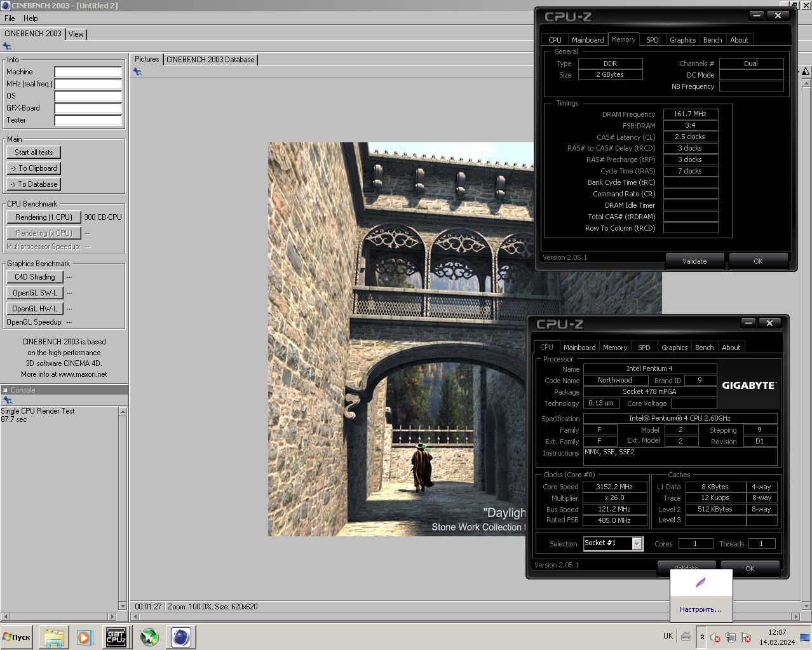Click OK in the Memory CPU-Z window
The height and width of the screenshot is (650, 812).
point(758,261)
